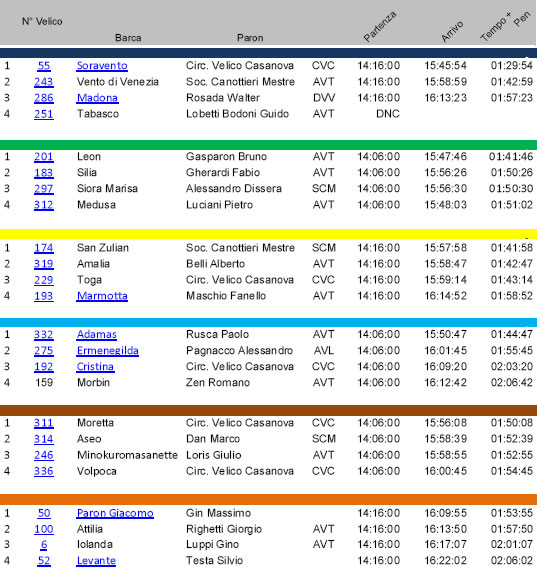
Task: Open sail number 201 for Leon
Action: 44,157
